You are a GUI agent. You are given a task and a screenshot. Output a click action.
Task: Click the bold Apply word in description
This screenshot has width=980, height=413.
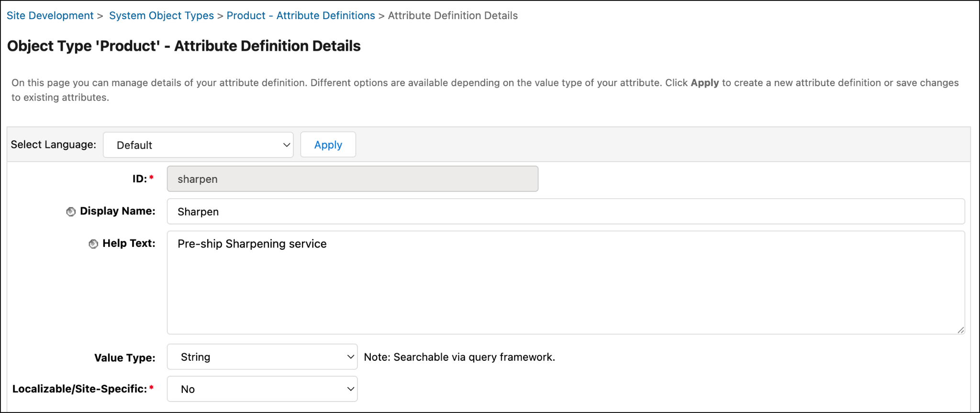(x=704, y=83)
